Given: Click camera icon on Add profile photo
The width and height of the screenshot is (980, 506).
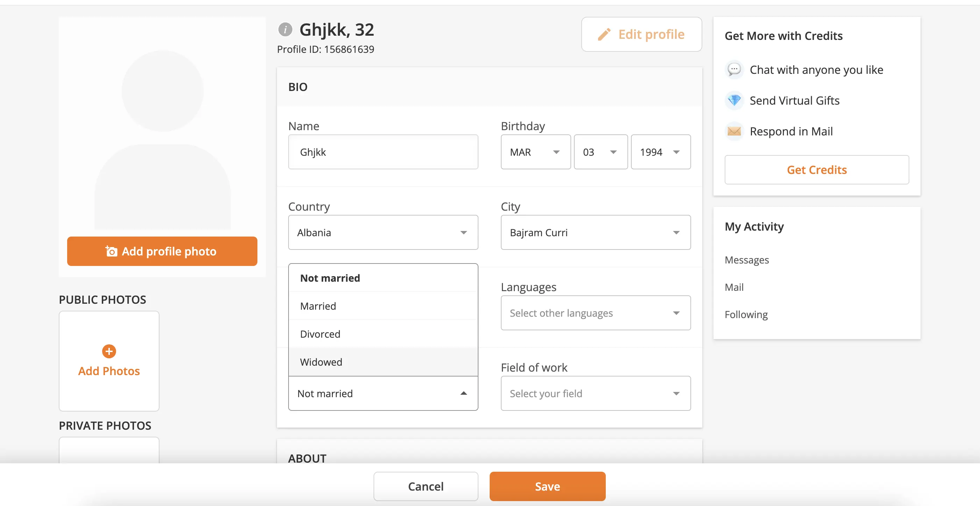Looking at the screenshot, I should pyautogui.click(x=111, y=251).
